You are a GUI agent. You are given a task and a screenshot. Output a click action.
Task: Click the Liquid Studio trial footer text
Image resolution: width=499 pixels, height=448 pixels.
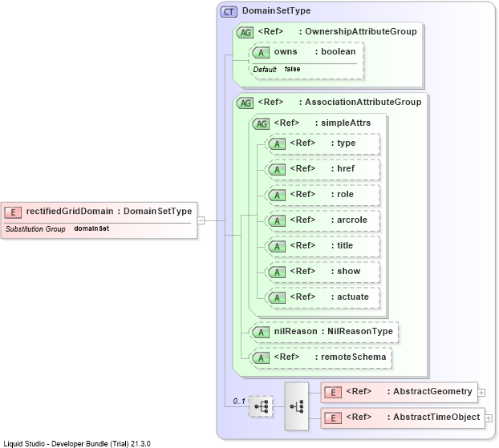(77, 443)
